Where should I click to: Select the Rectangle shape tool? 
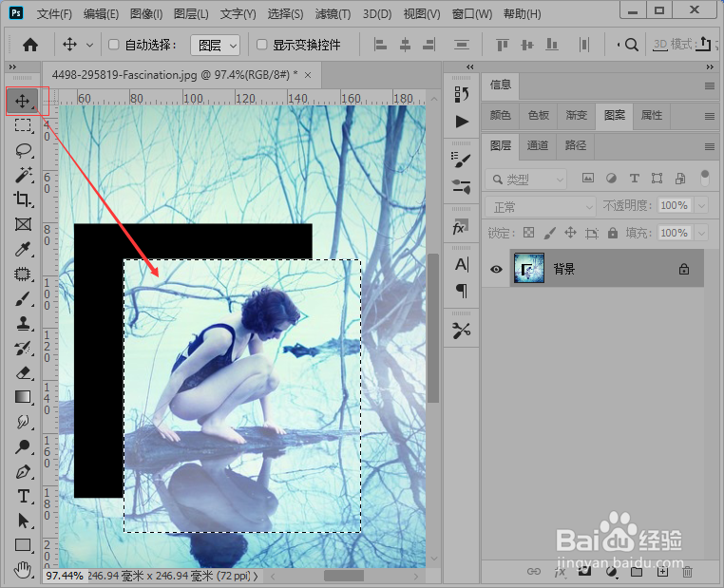coord(23,545)
